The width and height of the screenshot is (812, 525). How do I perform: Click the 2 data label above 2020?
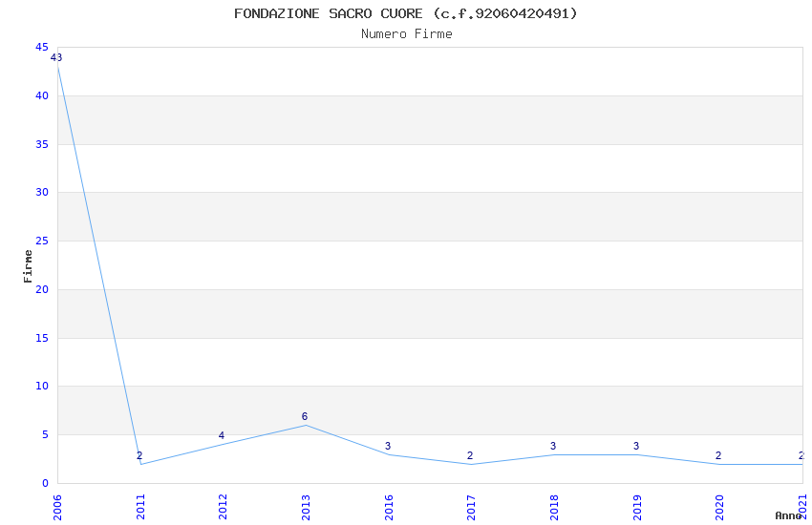coord(718,455)
